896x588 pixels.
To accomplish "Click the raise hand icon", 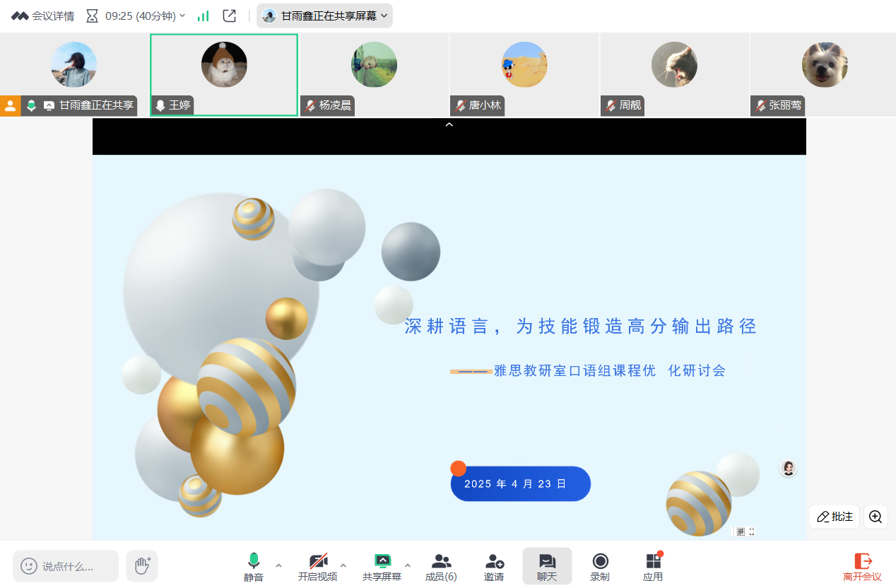I will pos(142,565).
